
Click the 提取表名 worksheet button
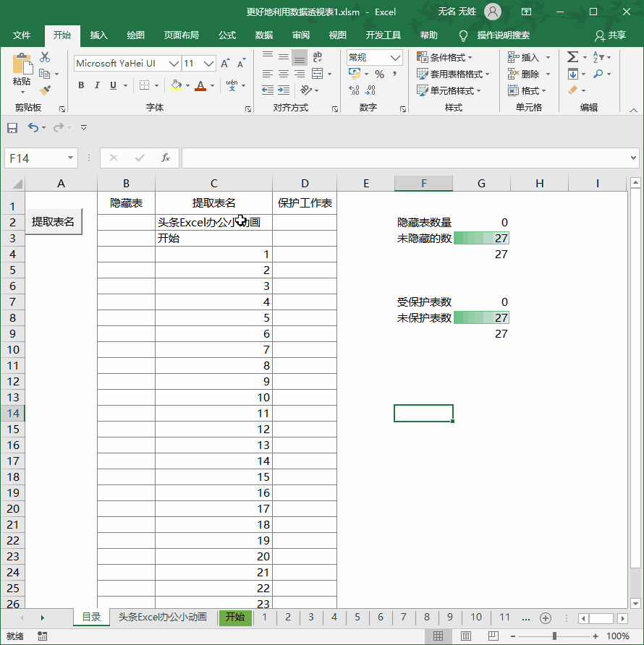point(54,222)
